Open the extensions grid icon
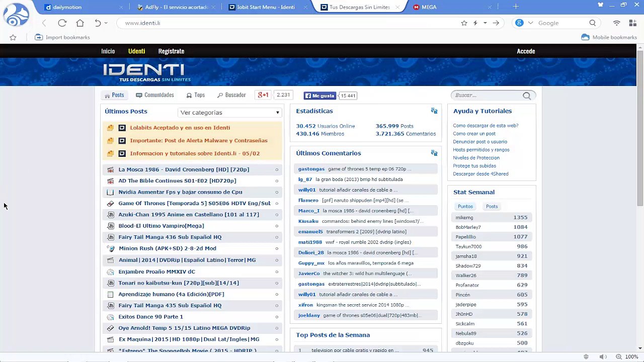 pyautogui.click(x=632, y=23)
